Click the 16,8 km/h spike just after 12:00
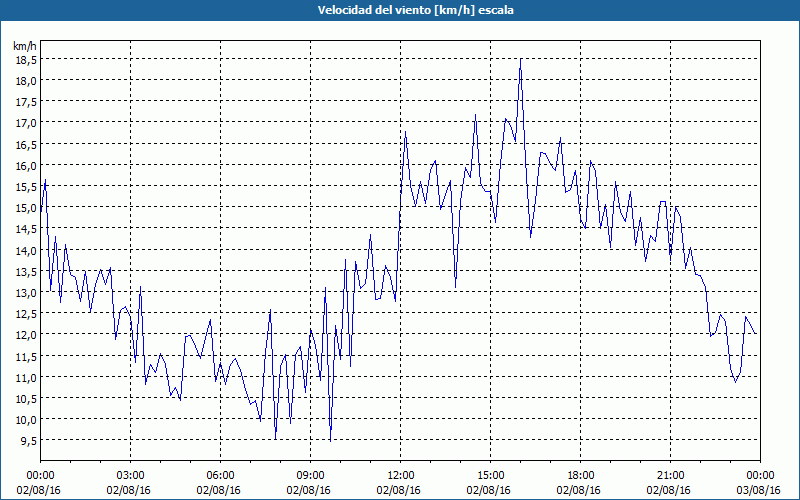 point(406,132)
